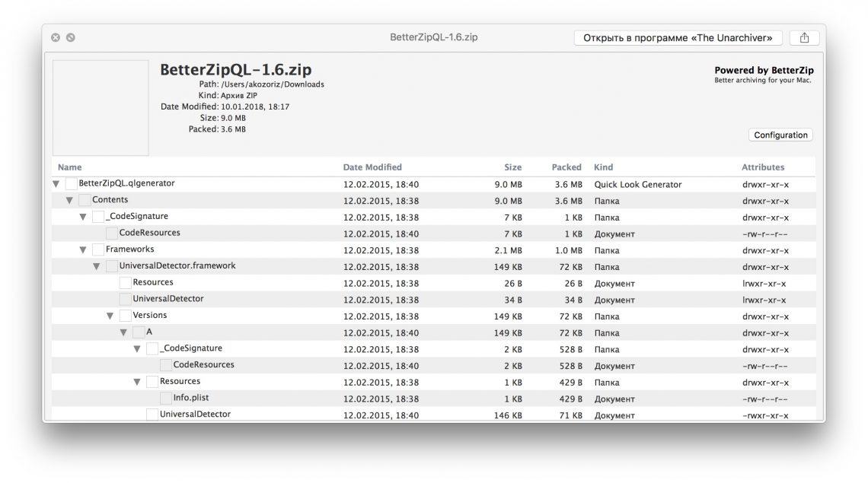
Task: Click the share icon in the title bar
Action: point(804,37)
